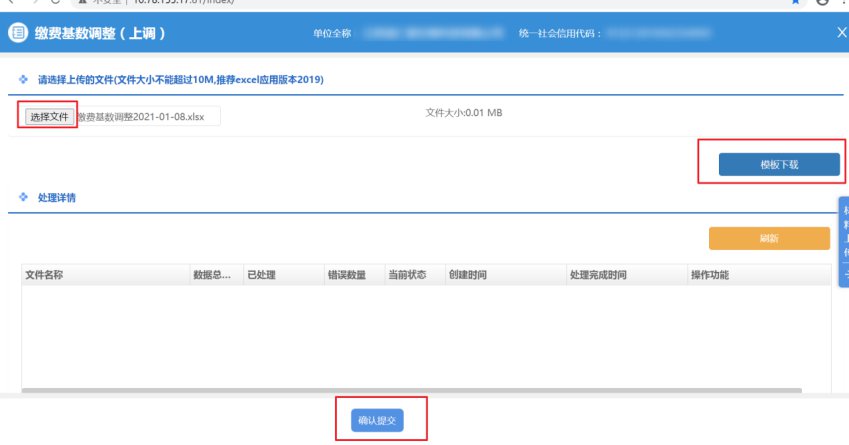Viewport: 849px width, 445px height.
Task: Click the 数据总... column header
Action: 217,275
